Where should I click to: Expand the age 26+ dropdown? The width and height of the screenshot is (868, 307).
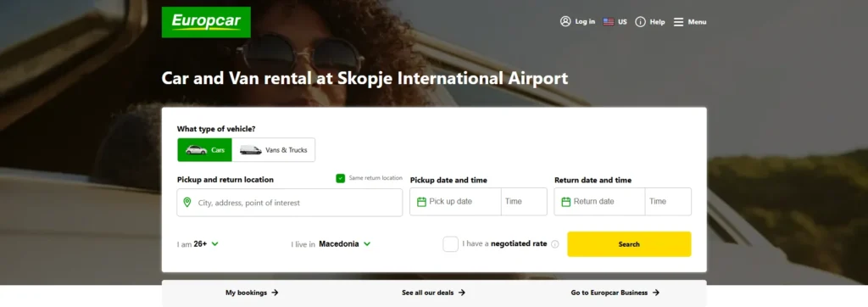(x=198, y=244)
